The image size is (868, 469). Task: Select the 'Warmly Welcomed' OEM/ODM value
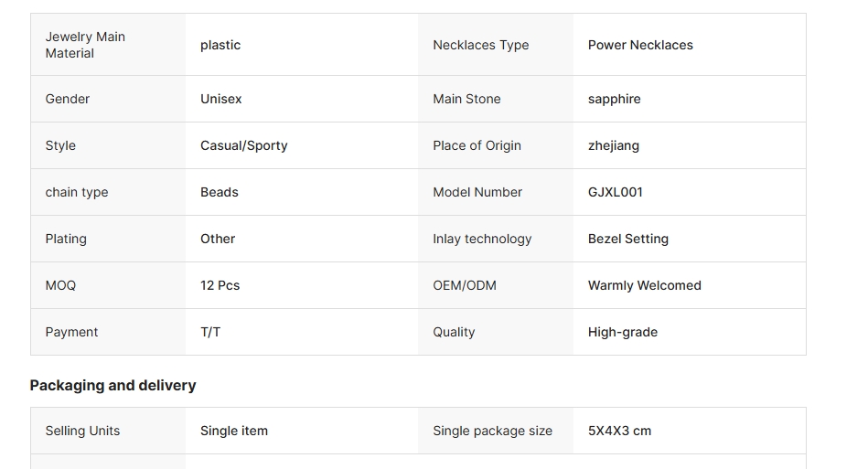[x=644, y=285]
